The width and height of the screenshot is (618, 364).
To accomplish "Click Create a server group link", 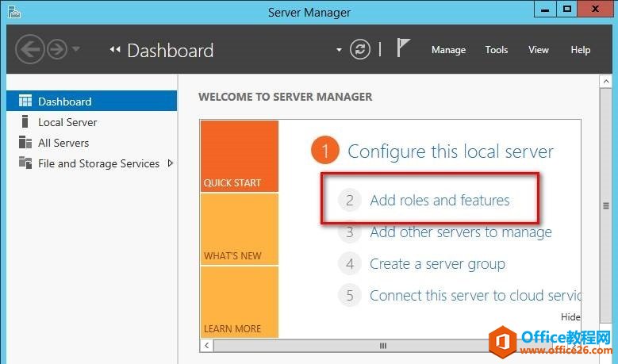I will pos(437,264).
